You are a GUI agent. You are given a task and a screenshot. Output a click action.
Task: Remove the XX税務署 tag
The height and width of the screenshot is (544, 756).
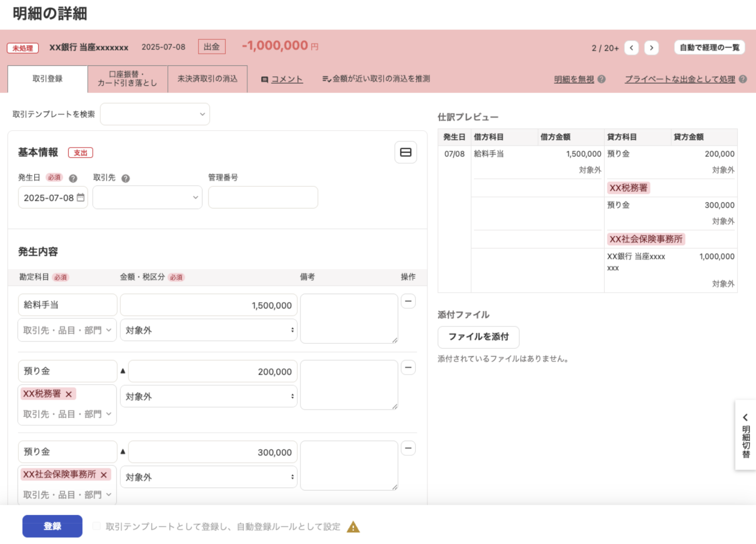pos(69,394)
